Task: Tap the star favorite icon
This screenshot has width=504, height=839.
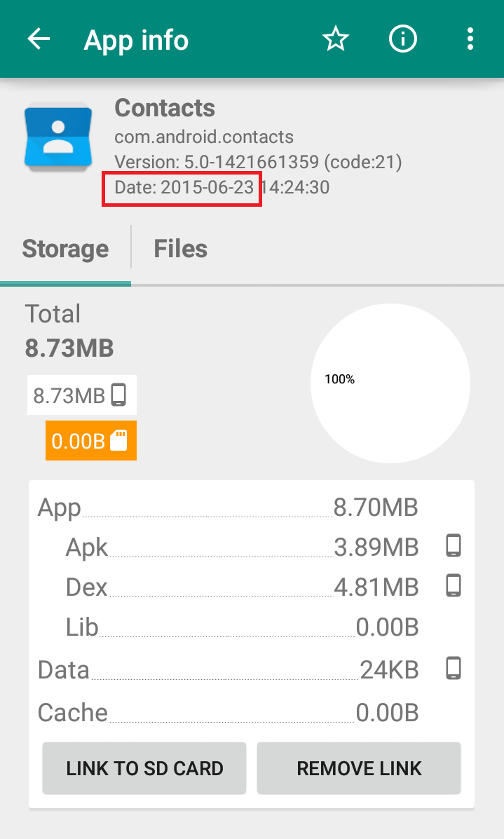Action: [x=336, y=39]
